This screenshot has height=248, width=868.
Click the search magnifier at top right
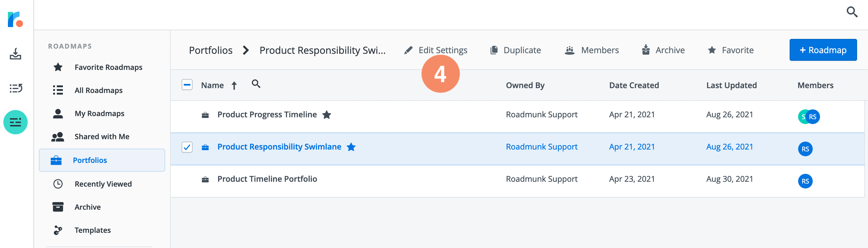(852, 12)
